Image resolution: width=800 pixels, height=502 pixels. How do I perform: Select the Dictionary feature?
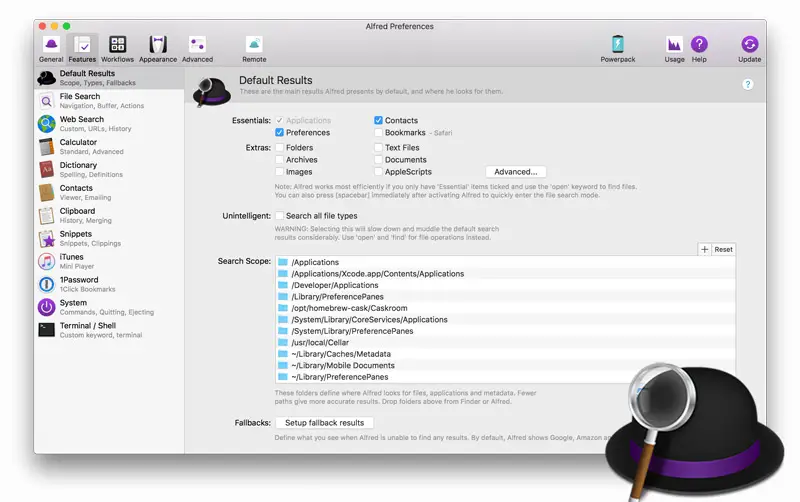[109, 170]
